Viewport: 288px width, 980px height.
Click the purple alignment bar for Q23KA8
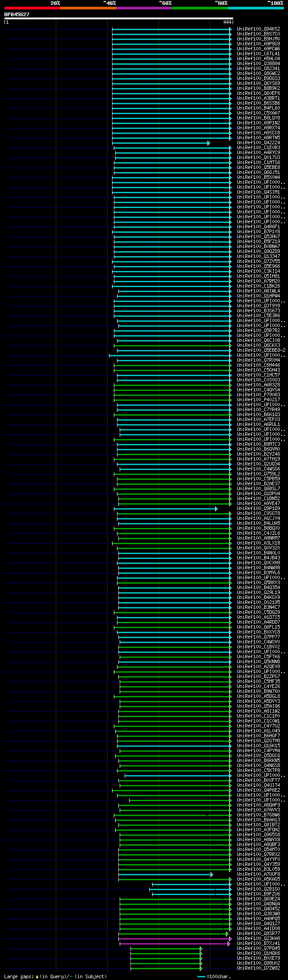click(175, 939)
